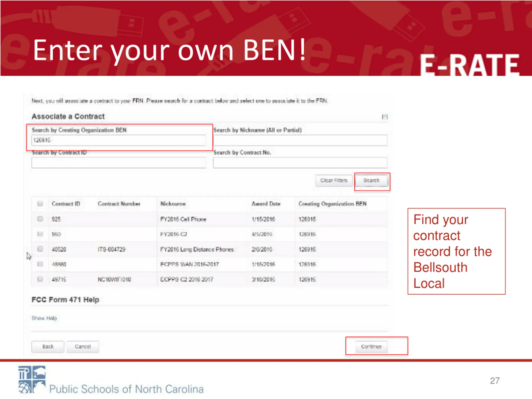Click the Search by Nickname field
The image size is (532, 399).
[x=300, y=140]
